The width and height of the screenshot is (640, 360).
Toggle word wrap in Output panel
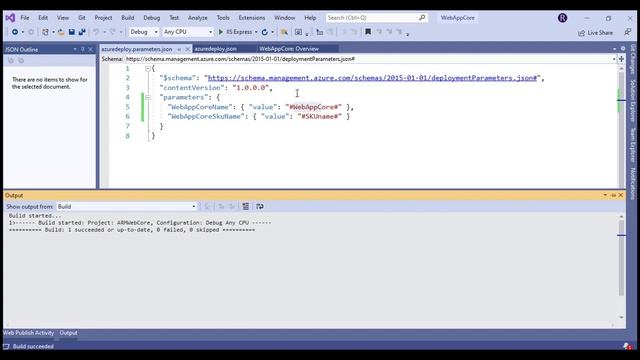point(260,207)
